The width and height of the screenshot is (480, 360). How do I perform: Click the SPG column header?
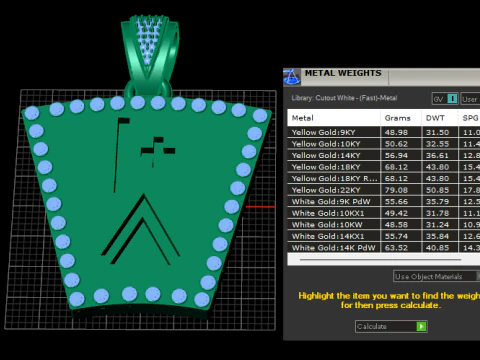[x=470, y=118]
